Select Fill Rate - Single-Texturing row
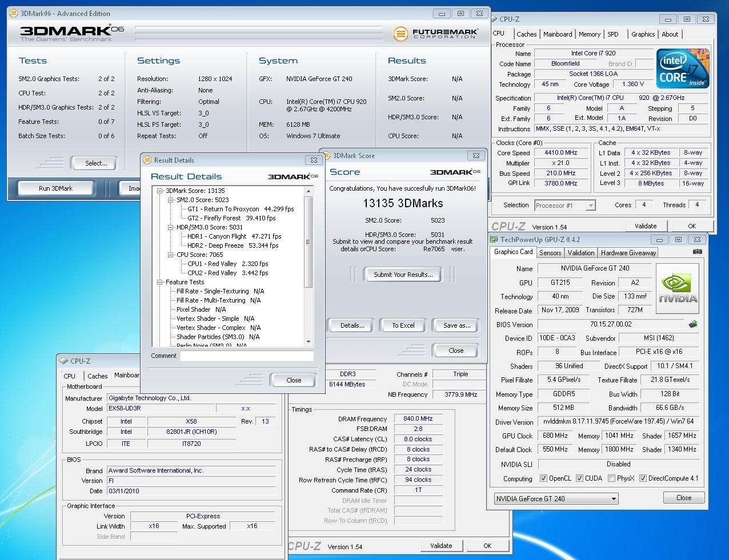 pyautogui.click(x=220, y=291)
